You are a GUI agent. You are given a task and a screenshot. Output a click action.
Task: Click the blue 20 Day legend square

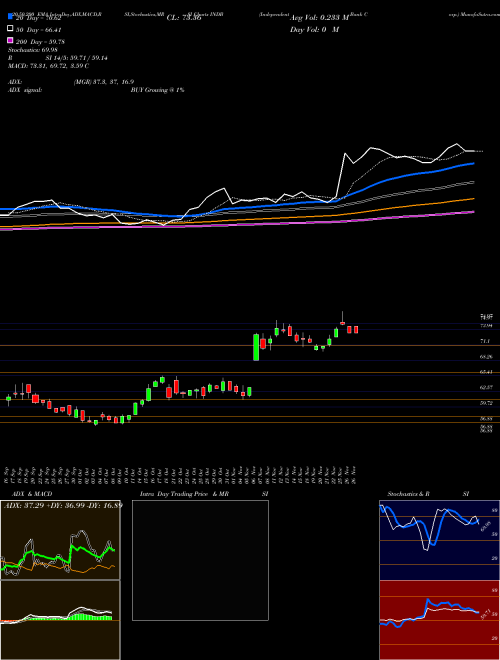10,17
